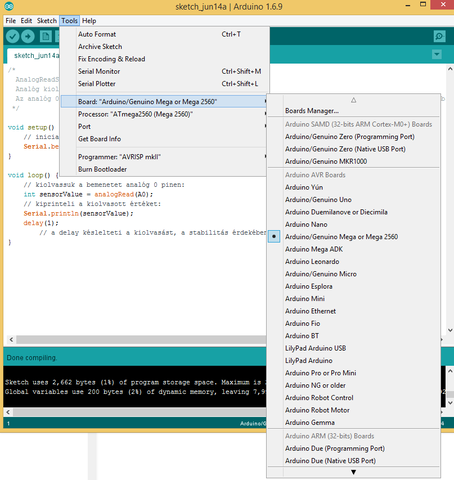The width and height of the screenshot is (454, 480).
Task: Select Arduino Mega ADK board
Action: point(354,249)
